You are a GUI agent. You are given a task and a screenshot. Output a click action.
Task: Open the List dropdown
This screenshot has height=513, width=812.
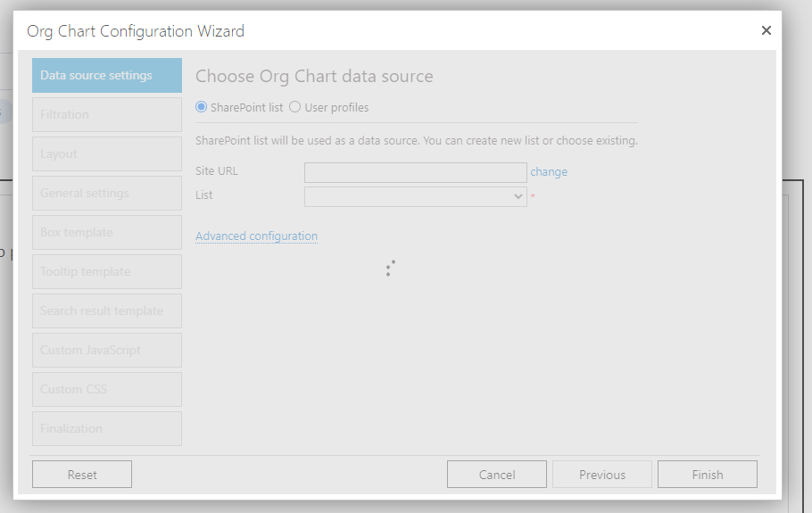415,196
